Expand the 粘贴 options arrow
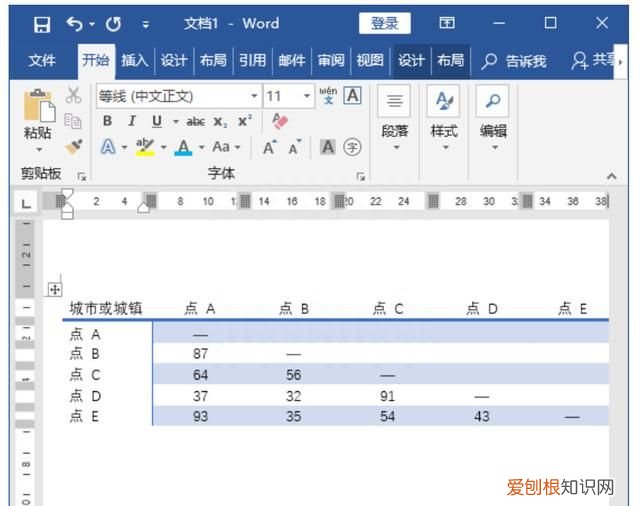The height and width of the screenshot is (506, 640). pos(39,149)
